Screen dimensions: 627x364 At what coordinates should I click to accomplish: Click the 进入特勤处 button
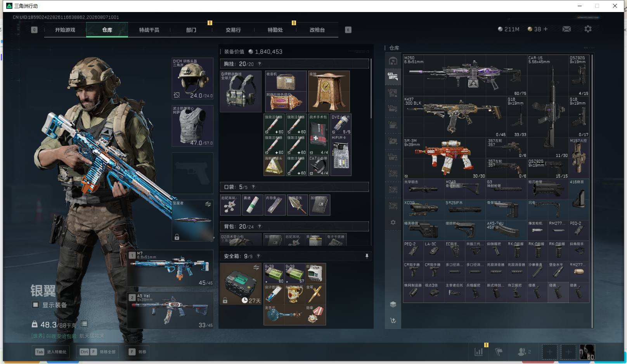(x=51, y=352)
